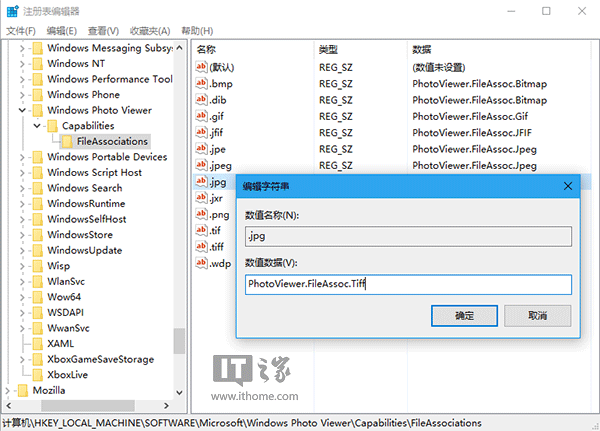600x431 pixels.
Task: Click PhotoViewer.FileAssoc.Gif data cell
Action: point(470,116)
